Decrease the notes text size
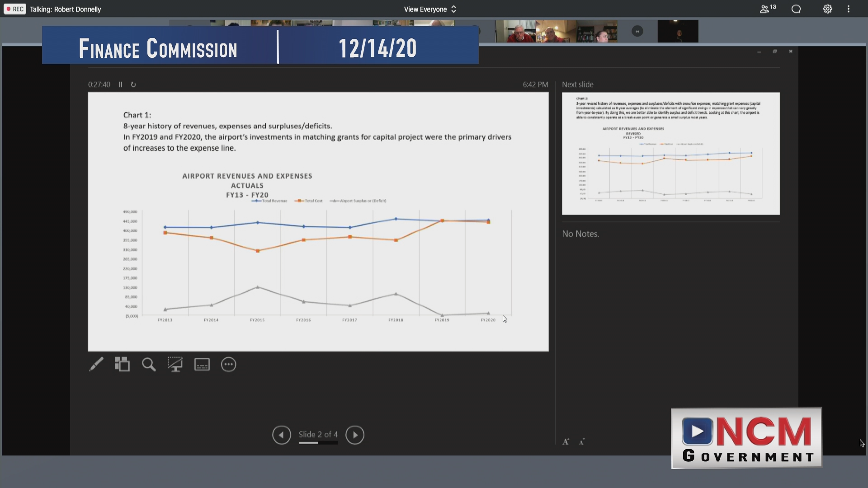 pyautogui.click(x=582, y=442)
